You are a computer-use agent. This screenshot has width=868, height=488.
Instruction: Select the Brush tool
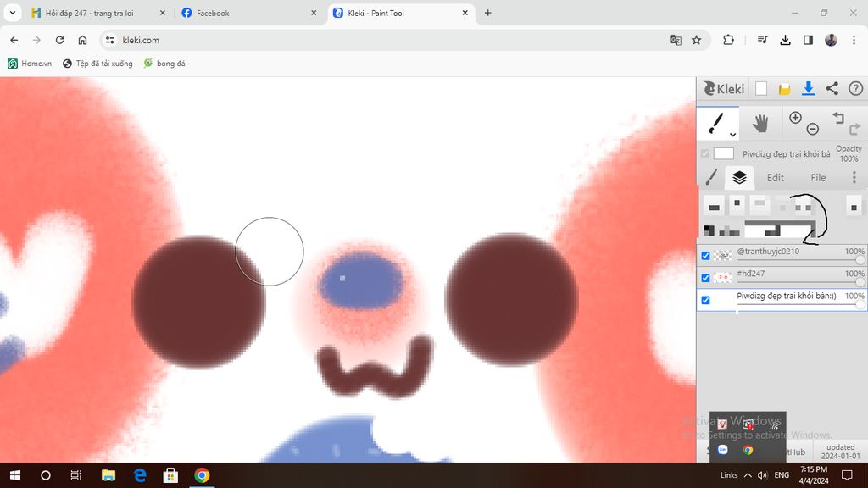tap(717, 123)
